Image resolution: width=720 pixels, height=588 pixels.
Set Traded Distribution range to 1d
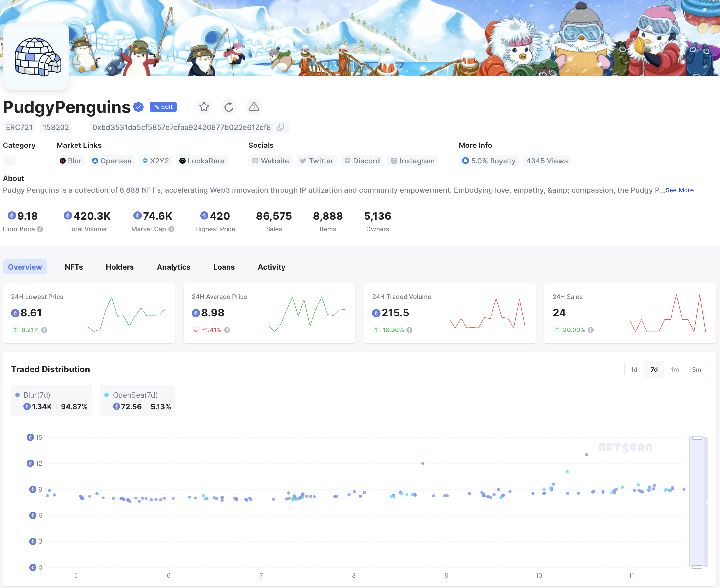point(634,370)
